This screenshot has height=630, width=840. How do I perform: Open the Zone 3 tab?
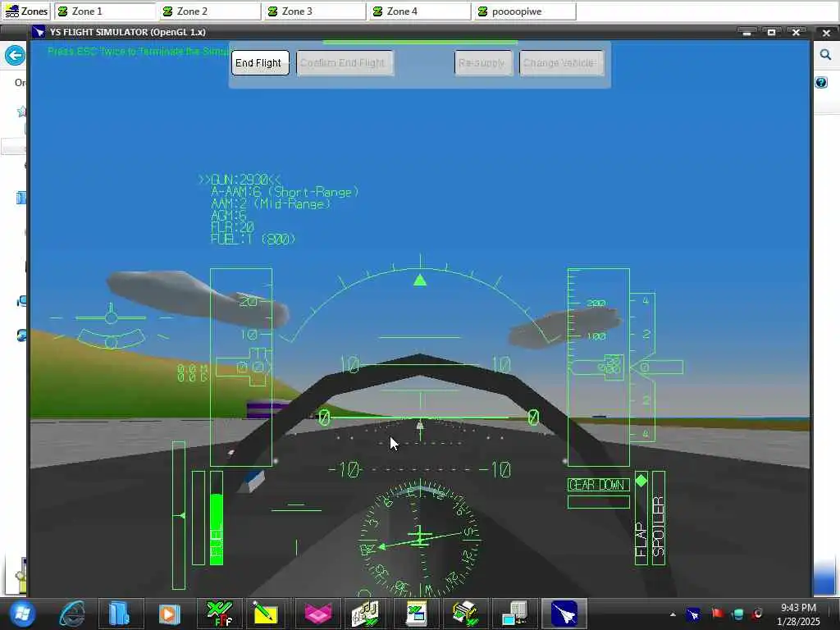(x=315, y=11)
